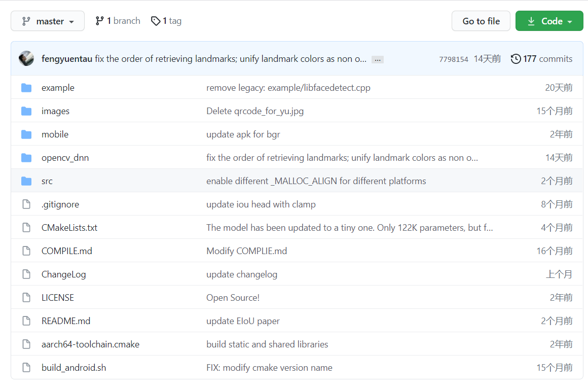This screenshot has height=388, width=588.
Task: Click fengyuentau's avatar image
Action: click(x=26, y=59)
